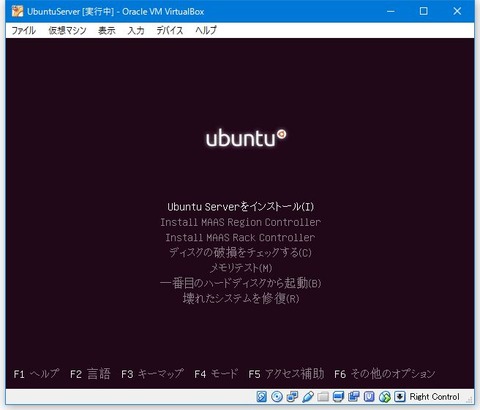Viewport: 480px width, 410px height.
Task: Click the mouse integration status icon
Action: click(384, 397)
